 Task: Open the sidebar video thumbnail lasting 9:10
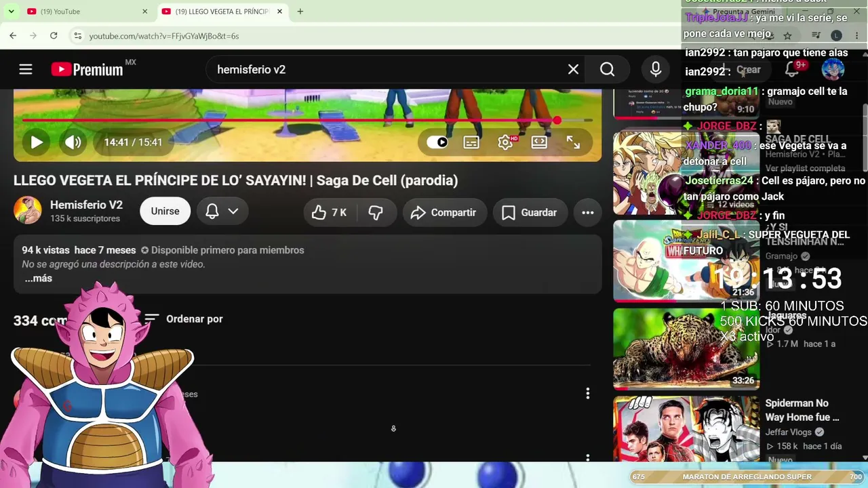tap(686, 104)
